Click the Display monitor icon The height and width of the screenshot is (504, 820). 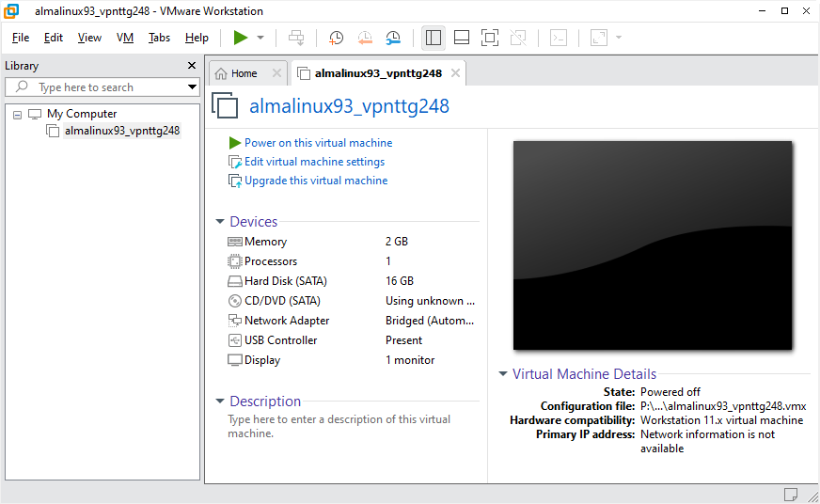tap(235, 360)
